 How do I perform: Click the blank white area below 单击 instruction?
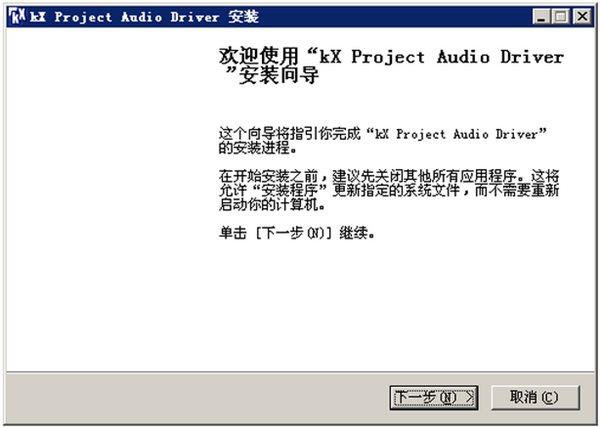click(x=386, y=306)
